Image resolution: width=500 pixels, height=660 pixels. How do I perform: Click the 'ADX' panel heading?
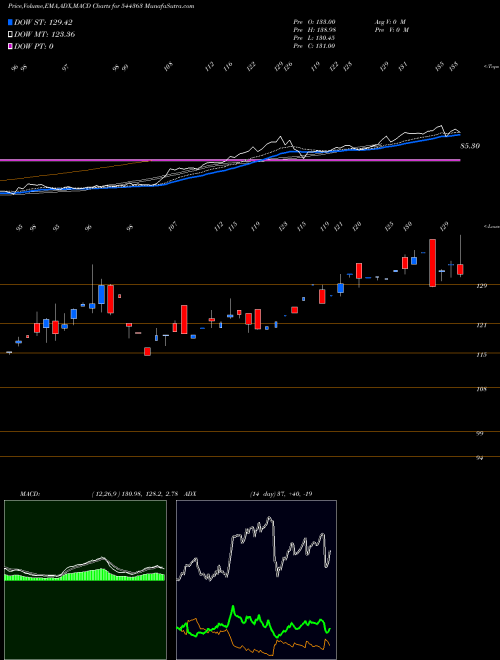point(190,494)
